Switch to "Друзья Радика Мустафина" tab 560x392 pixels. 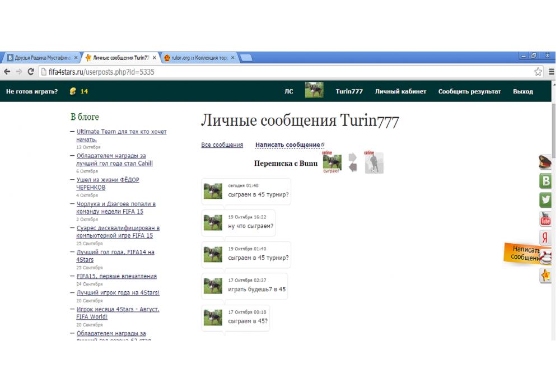pyautogui.click(x=39, y=58)
